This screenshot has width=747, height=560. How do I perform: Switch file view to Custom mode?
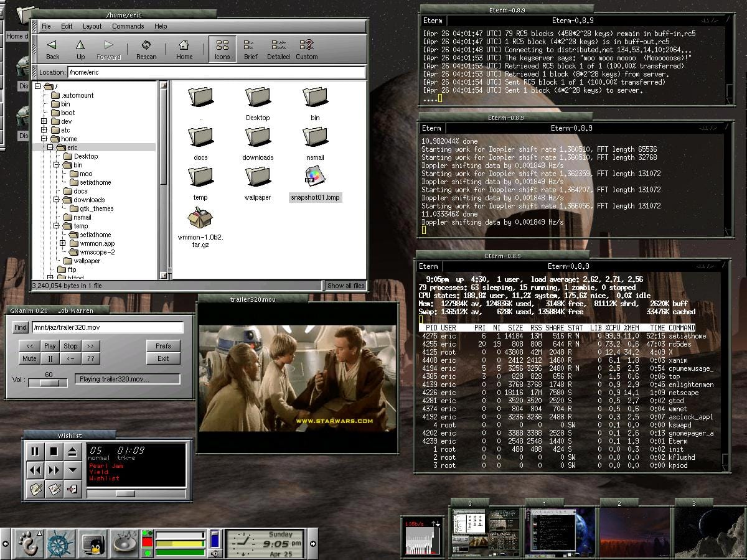pos(306,49)
